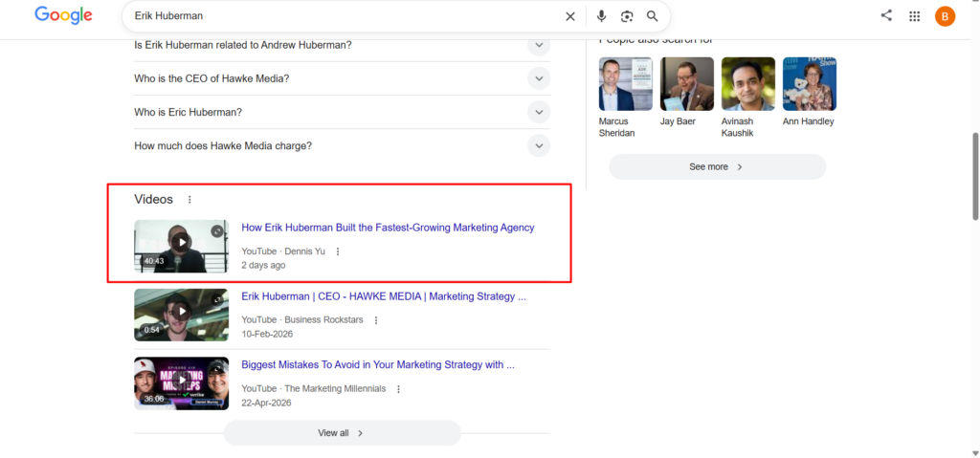
Task: Open Videos section three-dot menu
Action: coord(190,199)
